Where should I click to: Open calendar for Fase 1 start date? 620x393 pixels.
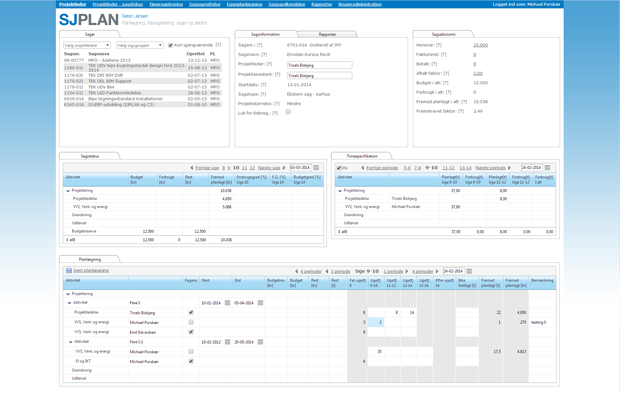(227, 303)
